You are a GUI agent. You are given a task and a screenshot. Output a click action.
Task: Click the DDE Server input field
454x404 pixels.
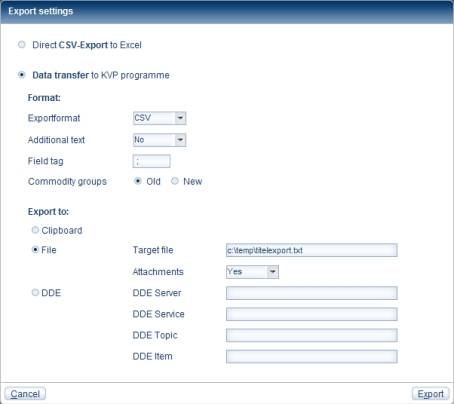[312, 293]
